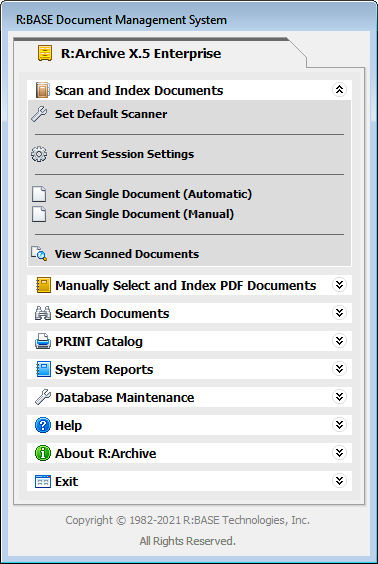This screenshot has height=564, width=378.
Task: Click the green info icon for About R:Archive
Action: pos(43,453)
